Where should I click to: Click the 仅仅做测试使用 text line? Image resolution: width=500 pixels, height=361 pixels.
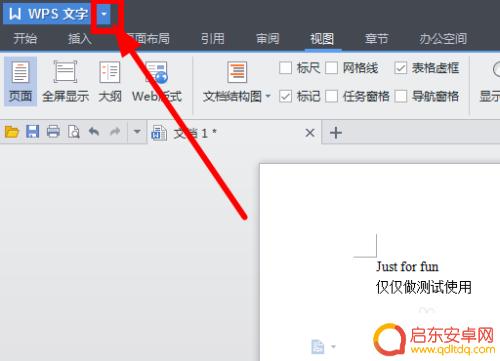(424, 287)
